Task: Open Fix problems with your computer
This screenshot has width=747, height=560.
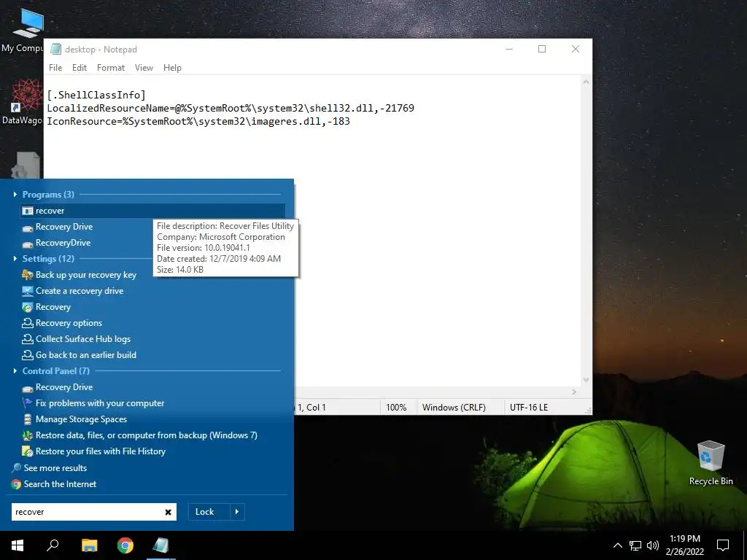Action: 93,403
